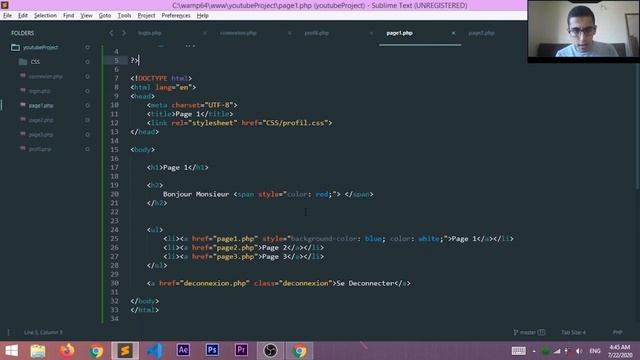Close the profil.php tab

[371, 33]
